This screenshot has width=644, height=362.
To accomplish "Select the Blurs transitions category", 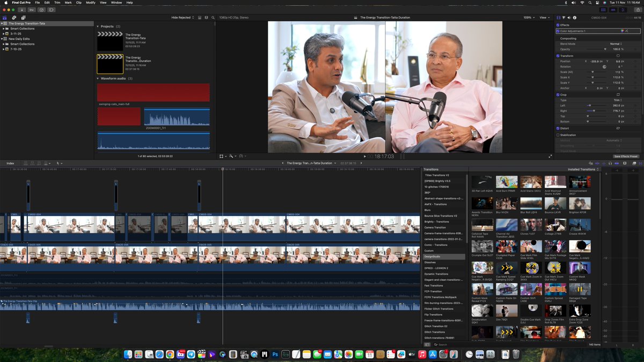I will tap(444, 210).
